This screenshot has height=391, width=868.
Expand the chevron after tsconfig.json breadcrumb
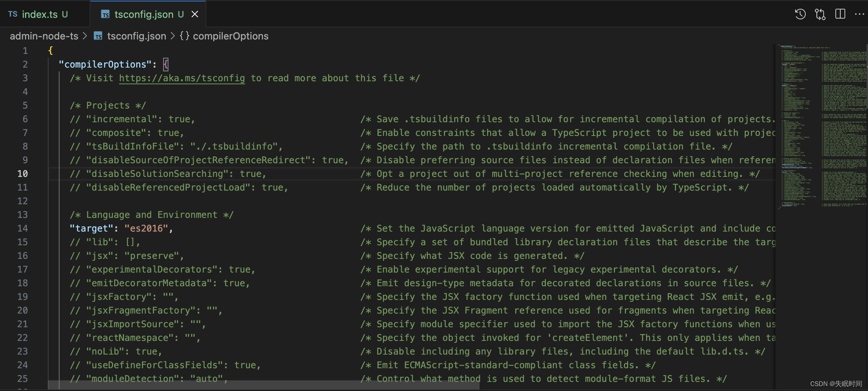pyautogui.click(x=173, y=36)
